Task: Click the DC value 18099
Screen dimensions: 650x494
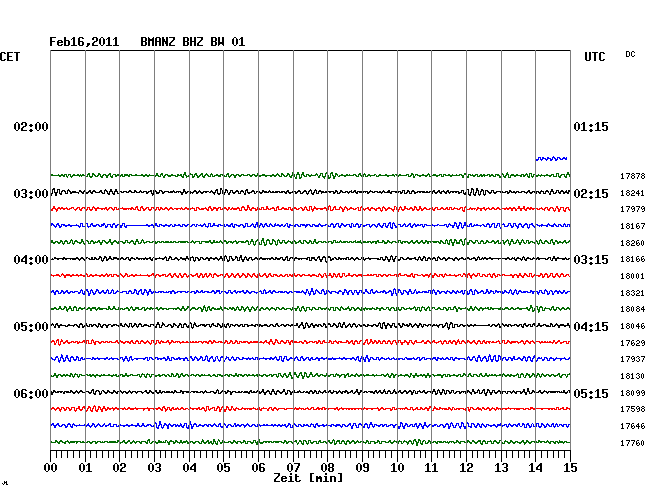Action: (633, 393)
